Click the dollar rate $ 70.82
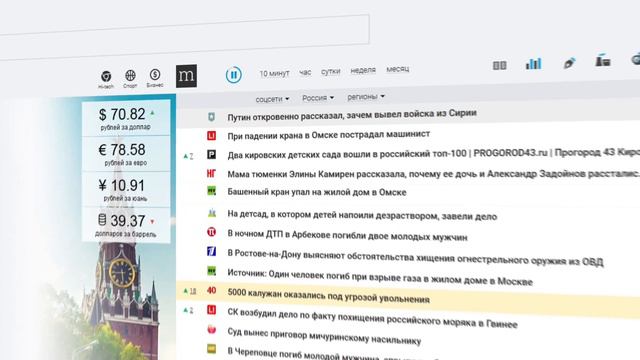Image resolution: width=640 pixels, height=360 pixels. point(122,115)
